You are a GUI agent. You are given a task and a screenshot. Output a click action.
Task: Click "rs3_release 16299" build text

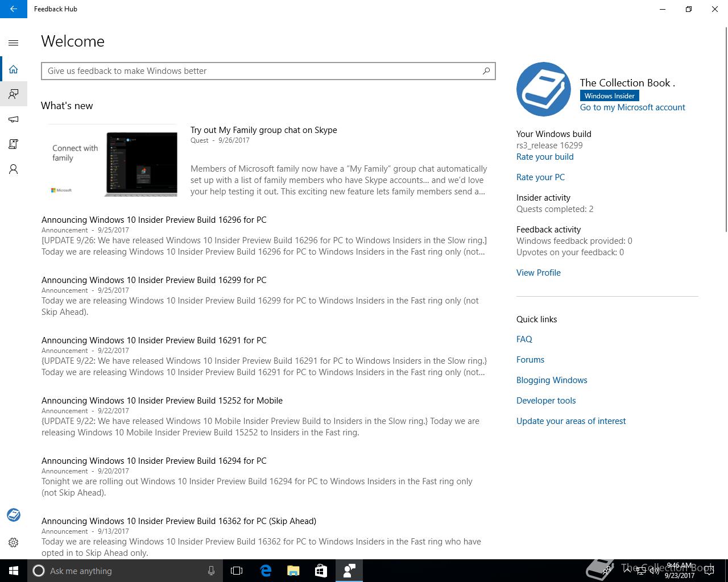coord(549,145)
